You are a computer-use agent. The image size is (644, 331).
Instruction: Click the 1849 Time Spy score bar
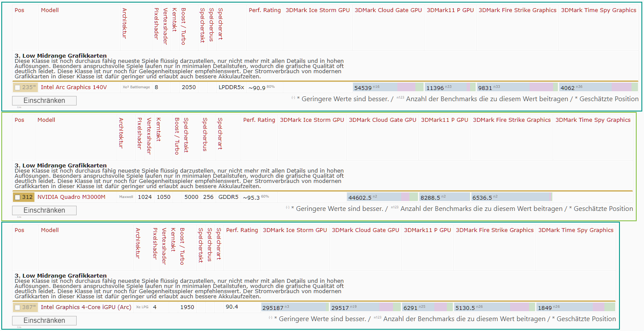coord(576,307)
